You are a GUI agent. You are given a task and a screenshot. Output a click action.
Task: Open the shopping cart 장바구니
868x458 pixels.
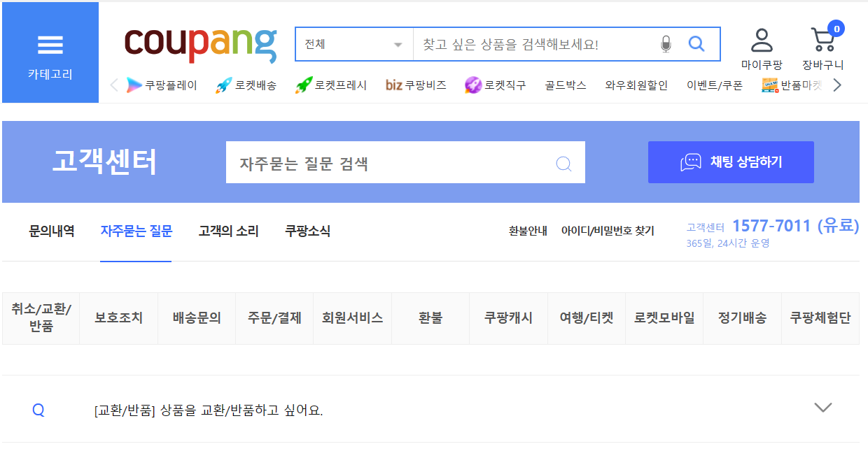tap(823, 43)
